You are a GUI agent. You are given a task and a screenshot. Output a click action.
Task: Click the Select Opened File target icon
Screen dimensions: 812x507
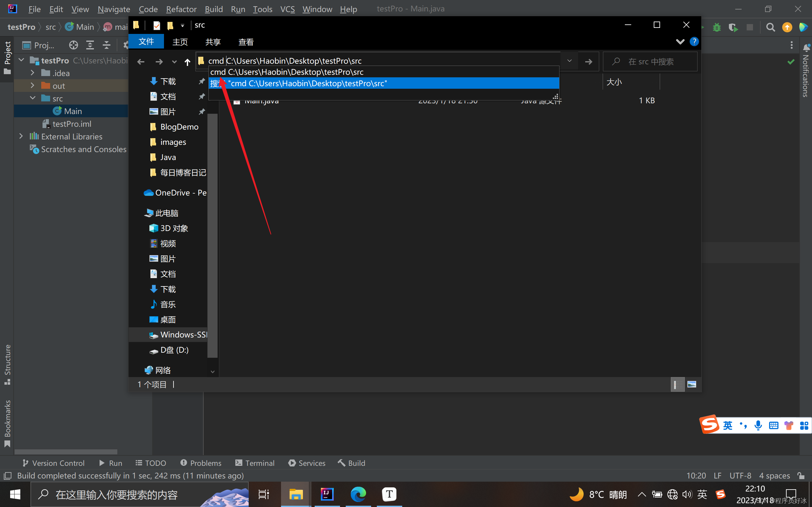click(x=74, y=45)
